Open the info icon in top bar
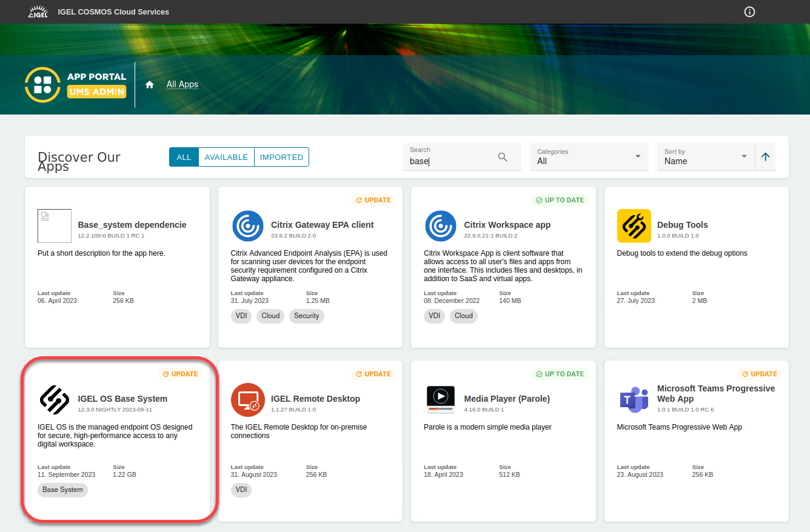Image resolution: width=810 pixels, height=532 pixels. [x=749, y=12]
